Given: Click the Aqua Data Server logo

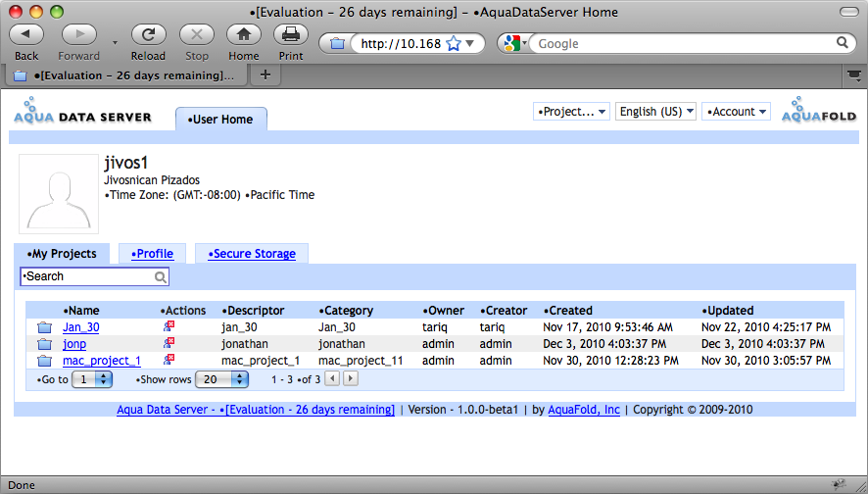Looking at the screenshot, I should (x=82, y=111).
